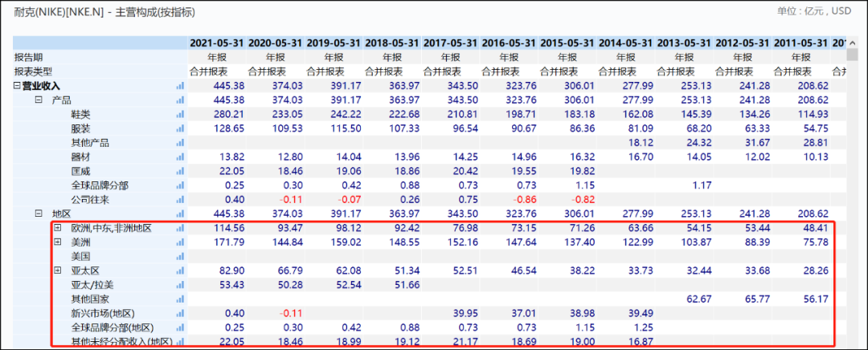The height and width of the screenshot is (350, 868).
Task: Collapse the 产品 tree node
Action: [39, 100]
